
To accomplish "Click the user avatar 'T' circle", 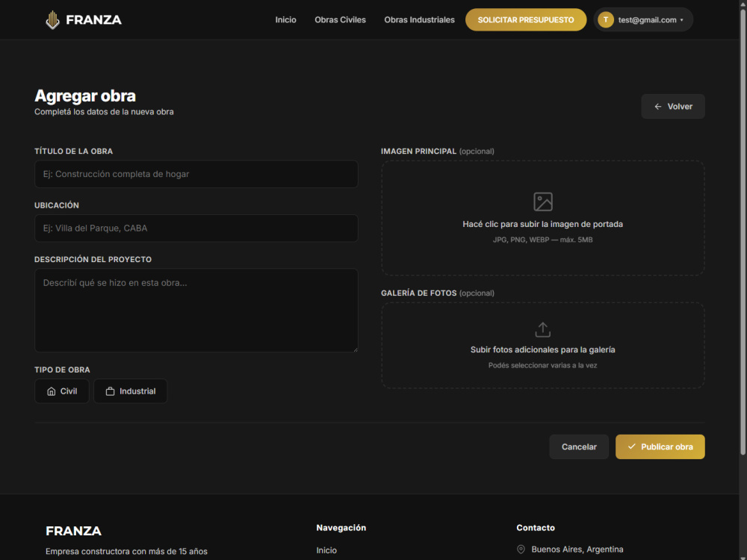I will [x=606, y=20].
